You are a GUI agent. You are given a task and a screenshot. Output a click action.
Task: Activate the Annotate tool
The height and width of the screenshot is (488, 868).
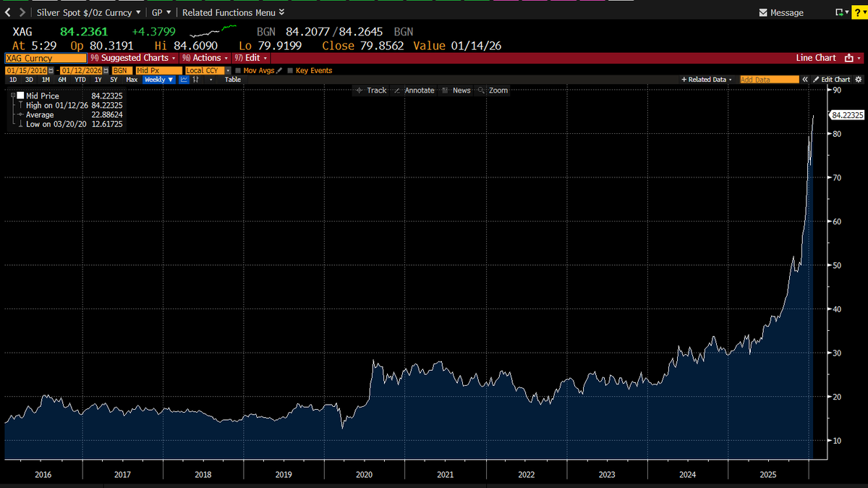414,91
